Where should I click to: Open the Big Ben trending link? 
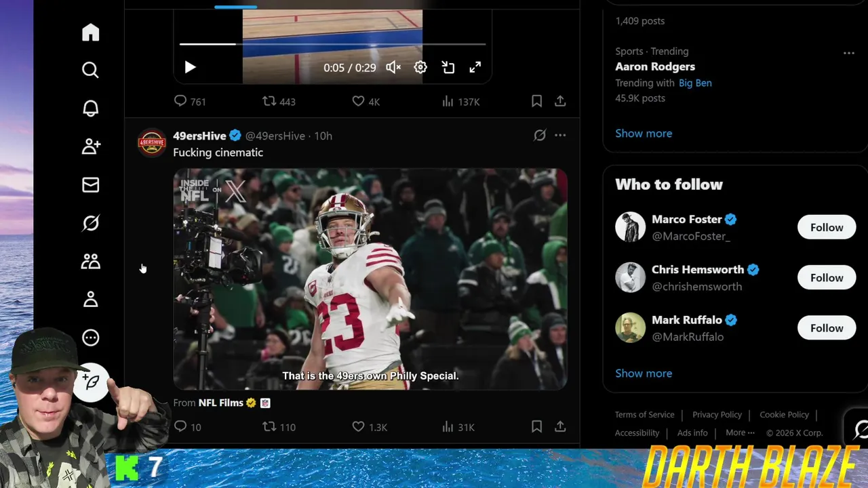pyautogui.click(x=695, y=83)
